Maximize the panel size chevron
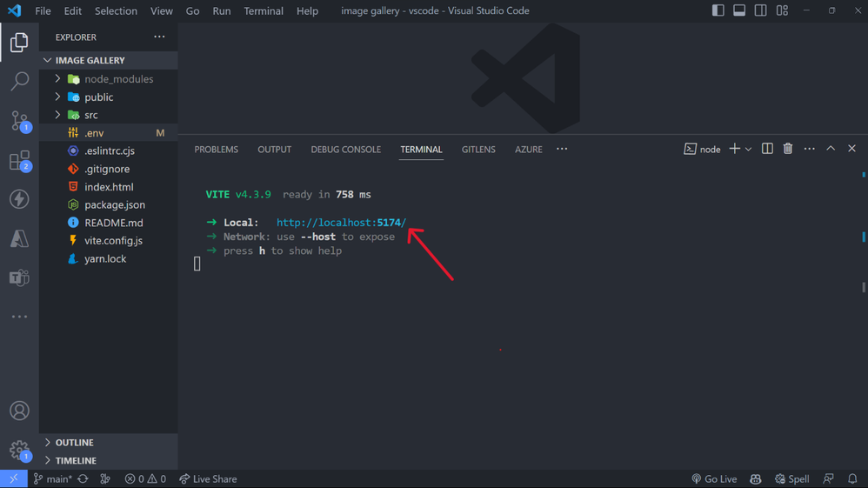 pyautogui.click(x=831, y=149)
